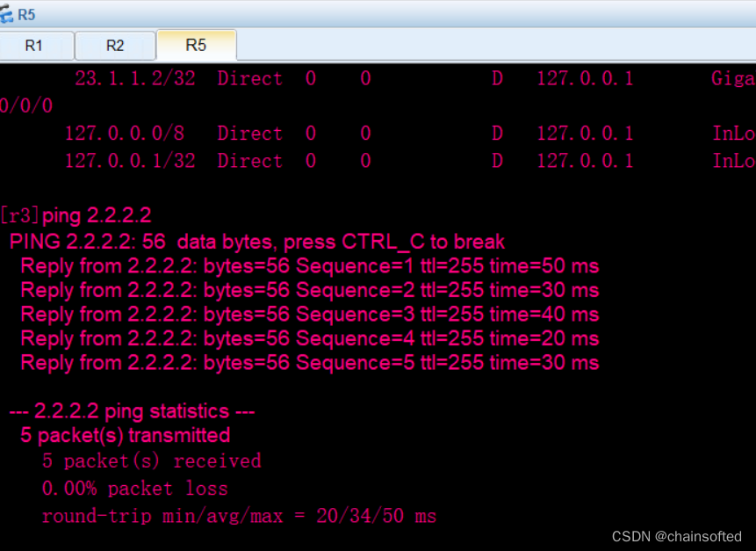Switch to the R2 tab
756x551 pixels.
pyautogui.click(x=115, y=46)
